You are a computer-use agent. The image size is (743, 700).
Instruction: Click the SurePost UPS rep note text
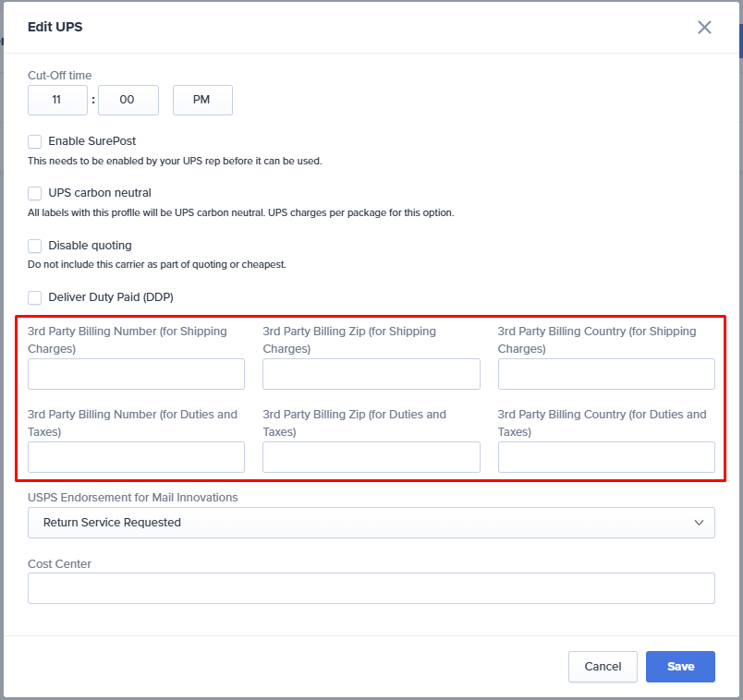click(175, 161)
